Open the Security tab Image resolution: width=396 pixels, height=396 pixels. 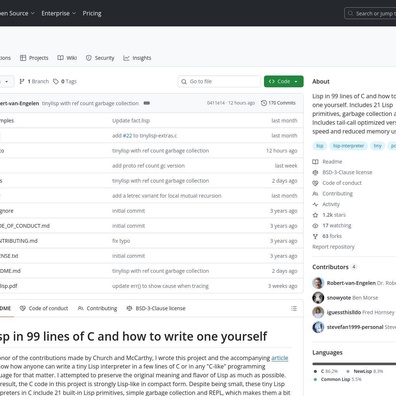click(x=100, y=58)
